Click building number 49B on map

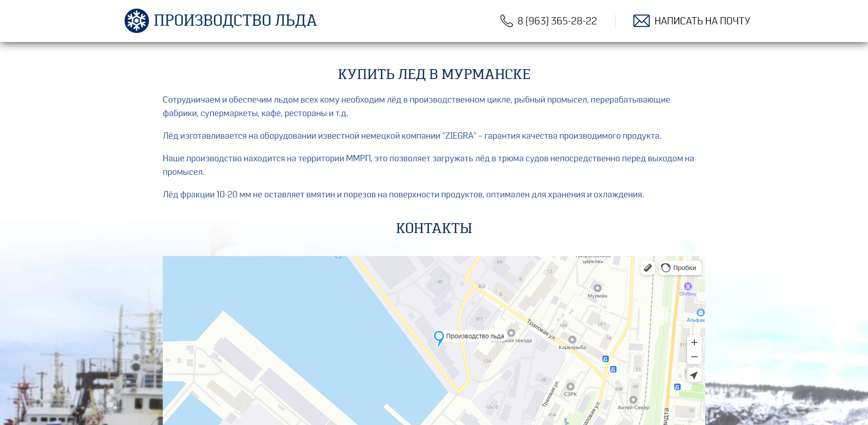pyautogui.click(x=619, y=389)
